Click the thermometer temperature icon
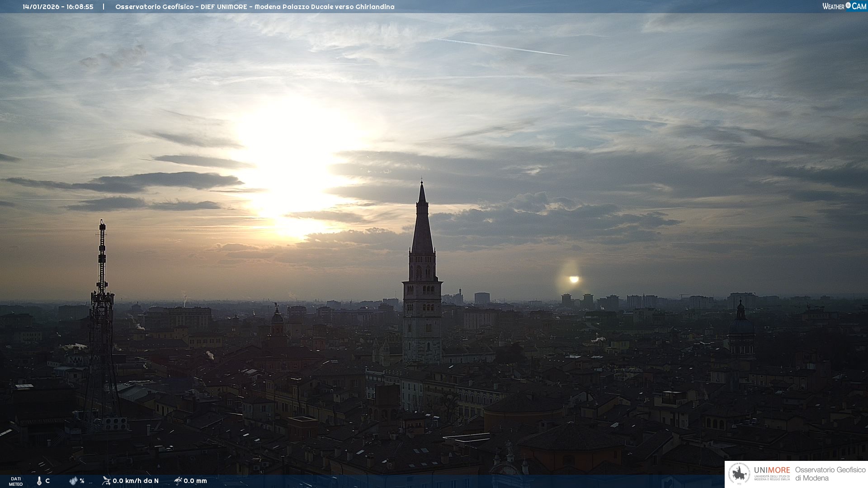Viewport: 868px width, 488px height. (x=39, y=481)
